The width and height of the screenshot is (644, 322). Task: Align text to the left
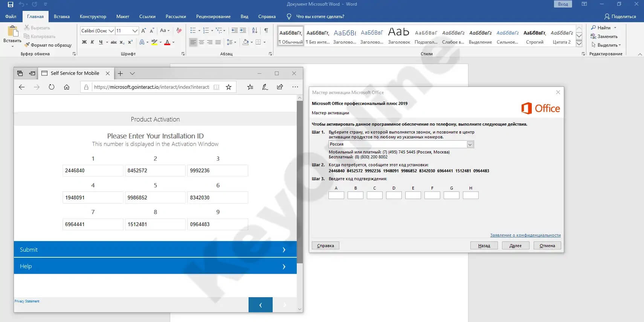click(x=193, y=42)
